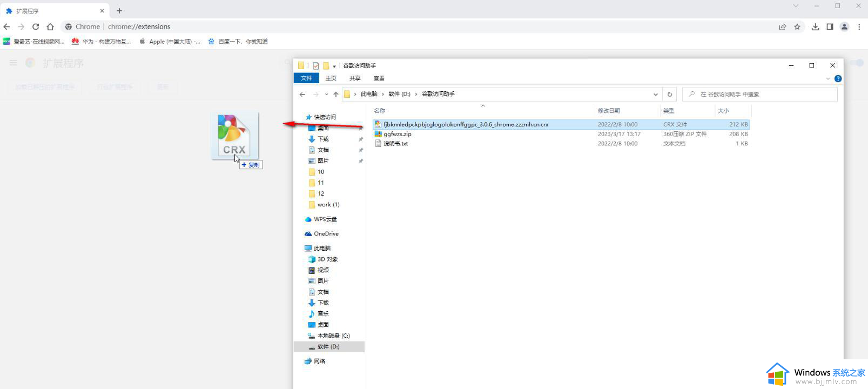Open customize quick access toolbar dropdown
The height and width of the screenshot is (389, 868).
click(x=334, y=66)
